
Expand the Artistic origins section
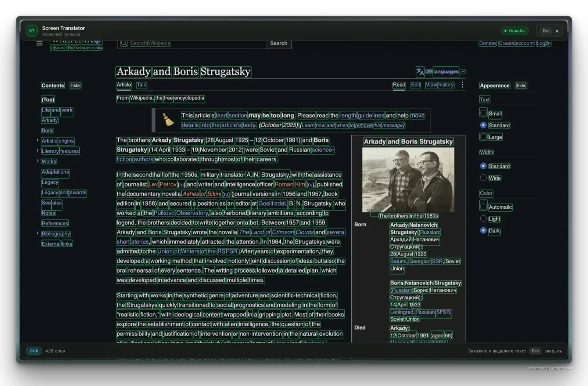37,140
